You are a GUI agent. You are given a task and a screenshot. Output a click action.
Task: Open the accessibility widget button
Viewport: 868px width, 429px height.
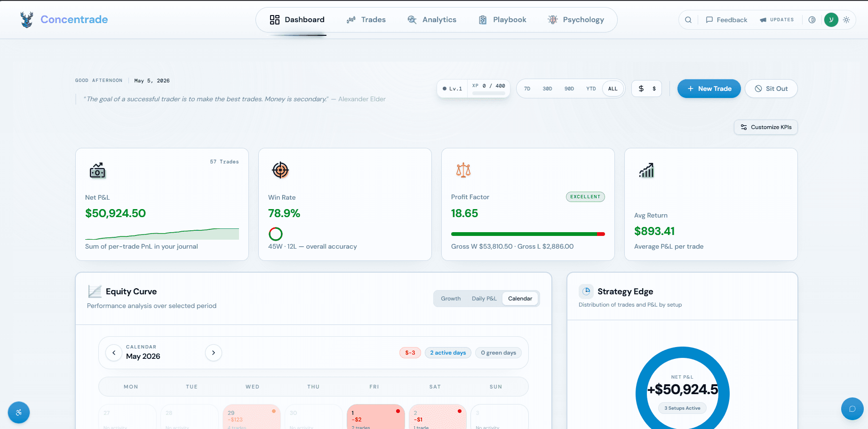19,413
